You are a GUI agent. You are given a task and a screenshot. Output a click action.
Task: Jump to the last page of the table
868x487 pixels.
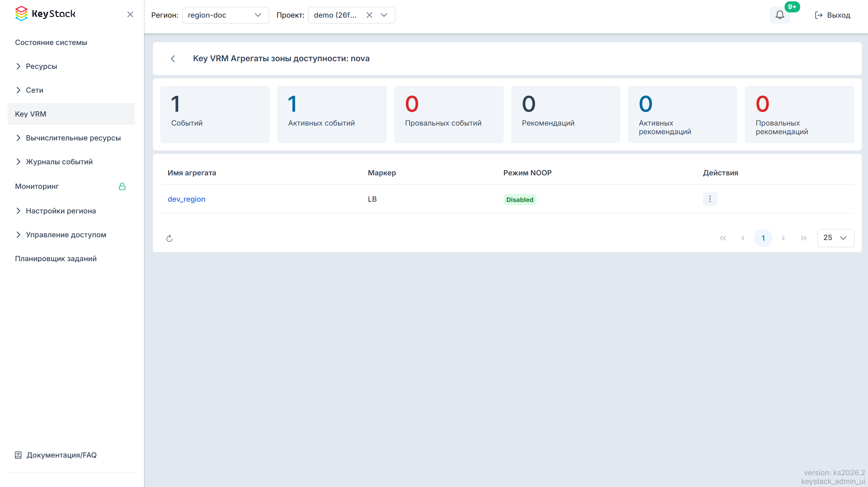804,238
